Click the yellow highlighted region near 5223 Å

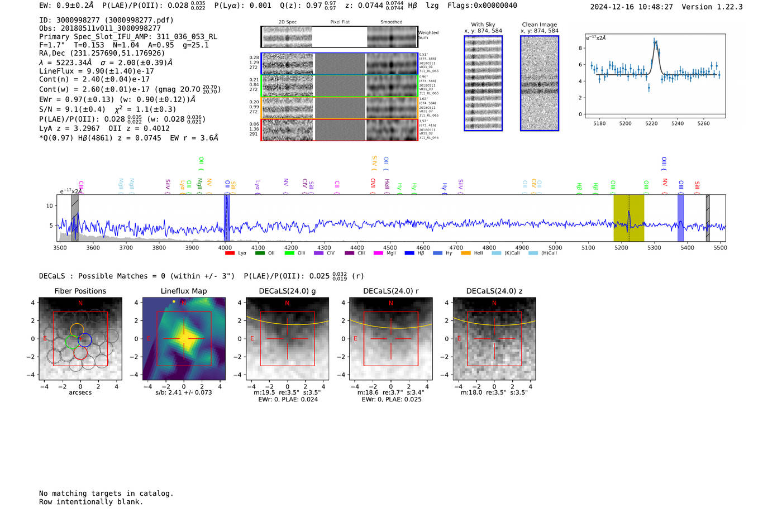(628, 218)
